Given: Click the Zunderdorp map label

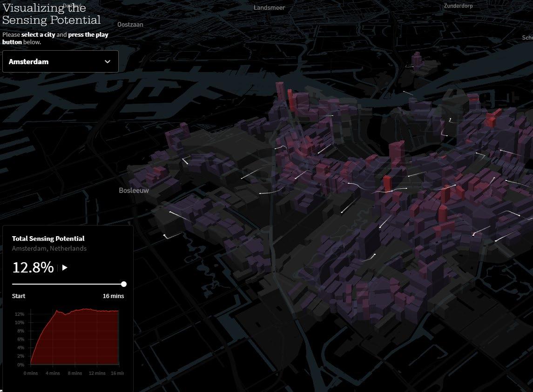Looking at the screenshot, I should click(x=458, y=6).
